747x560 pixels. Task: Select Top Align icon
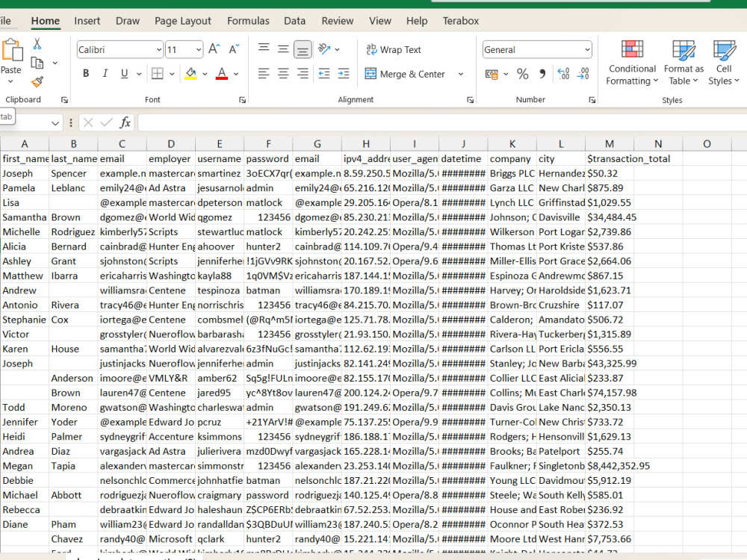(x=264, y=49)
